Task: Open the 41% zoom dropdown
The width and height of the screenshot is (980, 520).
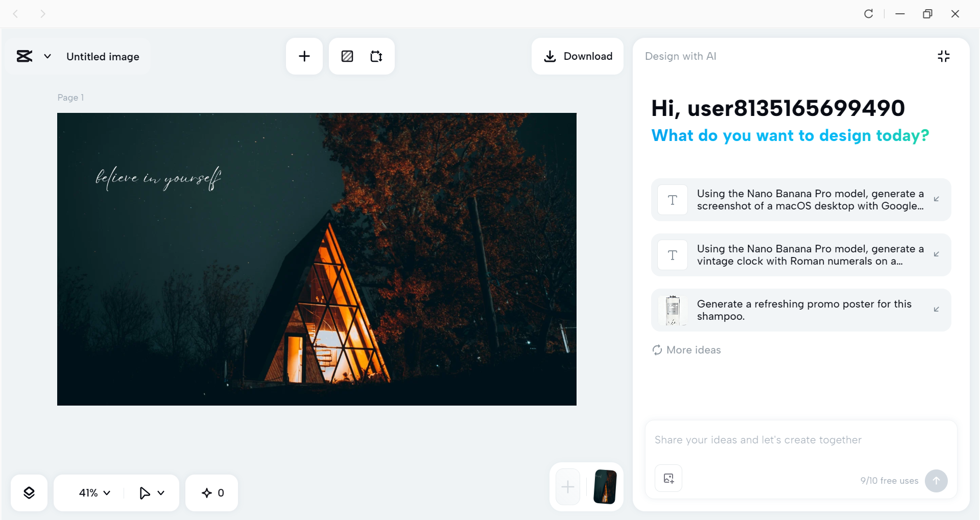Action: point(94,493)
